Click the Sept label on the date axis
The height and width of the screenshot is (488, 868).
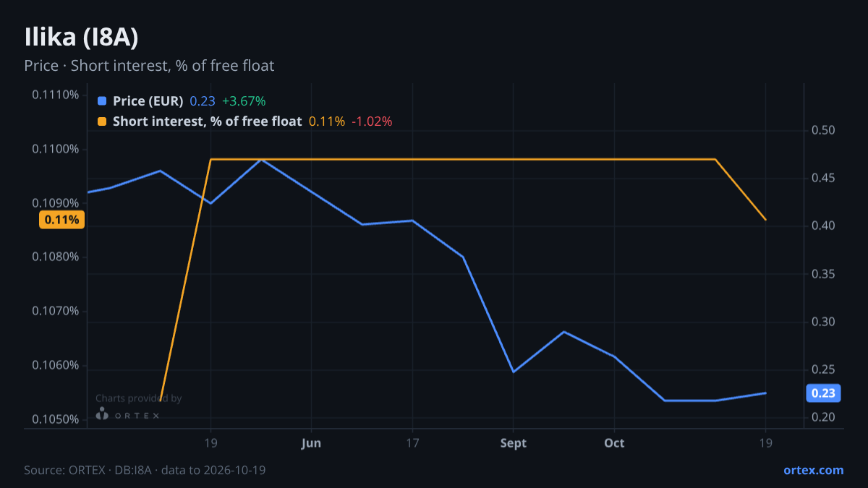[x=513, y=442]
